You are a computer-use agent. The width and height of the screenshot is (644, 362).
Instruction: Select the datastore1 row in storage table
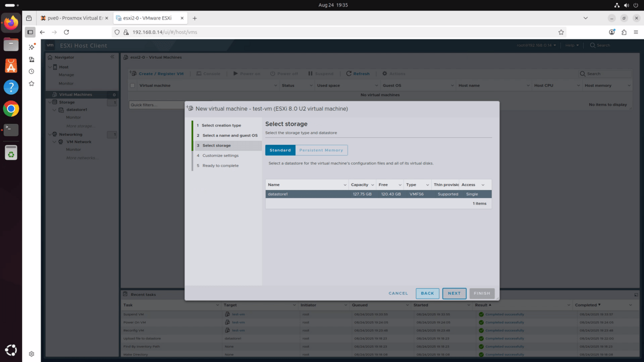pos(378,194)
